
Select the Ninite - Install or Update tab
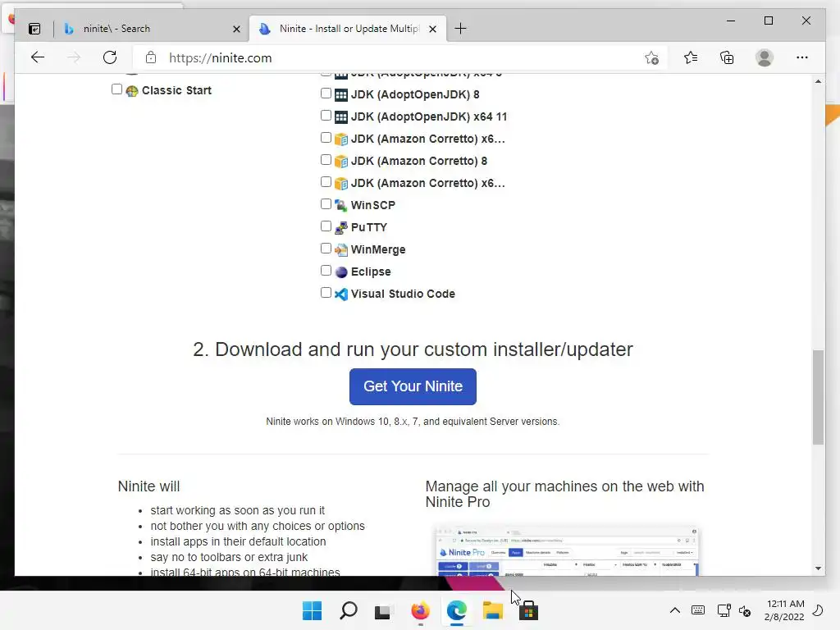pyautogui.click(x=348, y=29)
